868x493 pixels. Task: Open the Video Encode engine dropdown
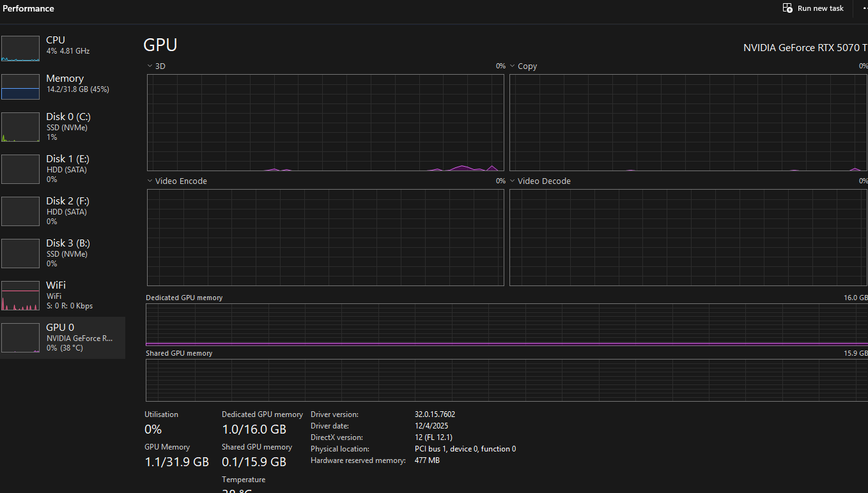click(150, 181)
